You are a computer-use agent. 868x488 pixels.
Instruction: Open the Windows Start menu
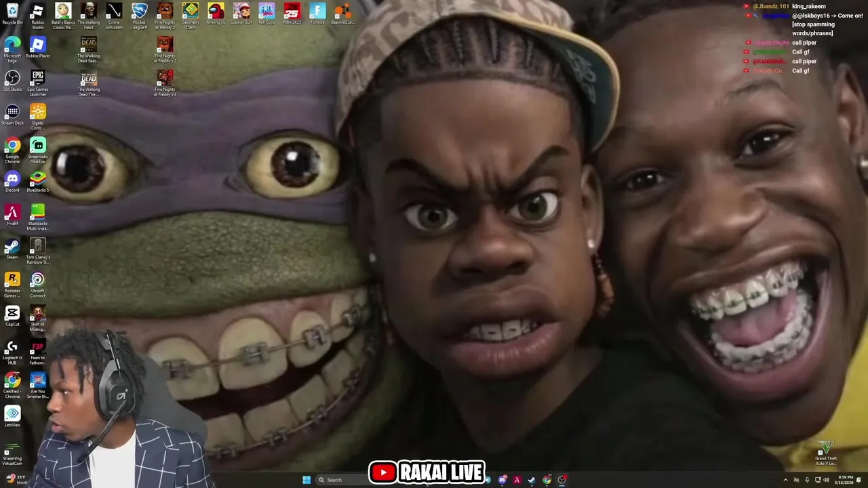307,480
